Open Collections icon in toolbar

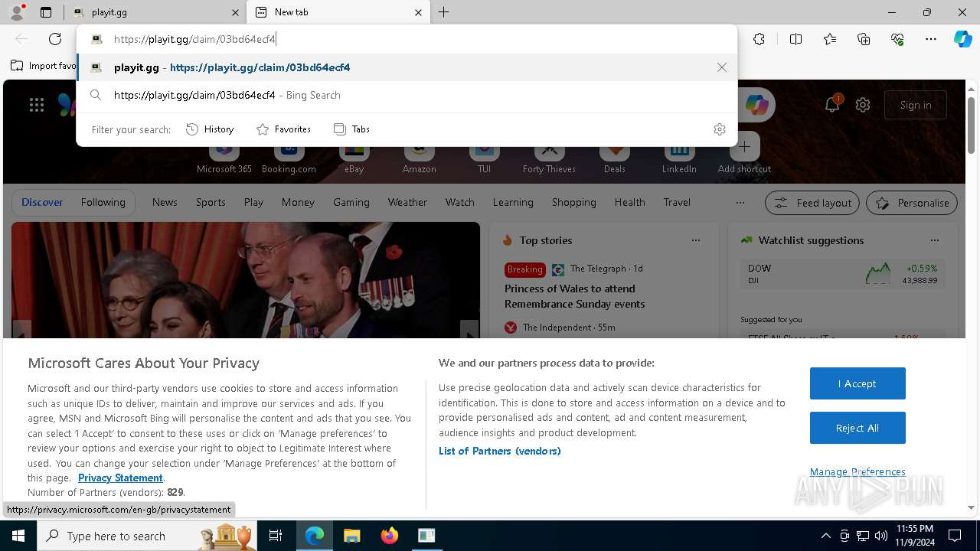pos(864,39)
